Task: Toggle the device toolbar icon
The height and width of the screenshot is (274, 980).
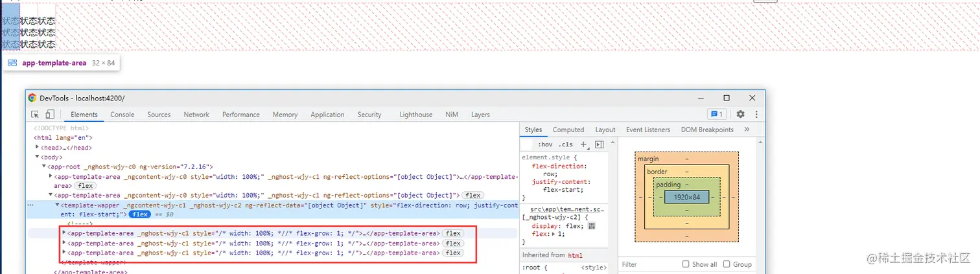Action: point(50,115)
